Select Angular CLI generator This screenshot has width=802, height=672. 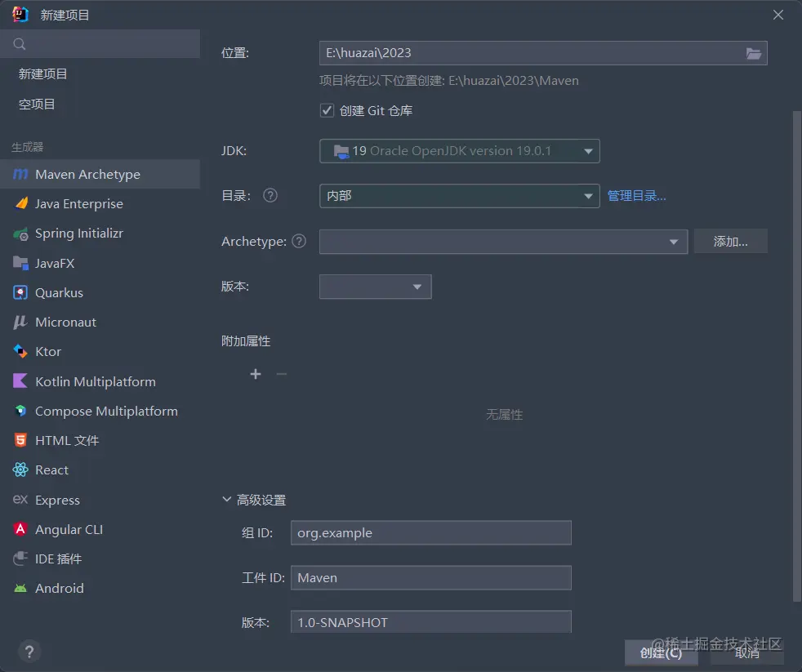(x=100, y=529)
